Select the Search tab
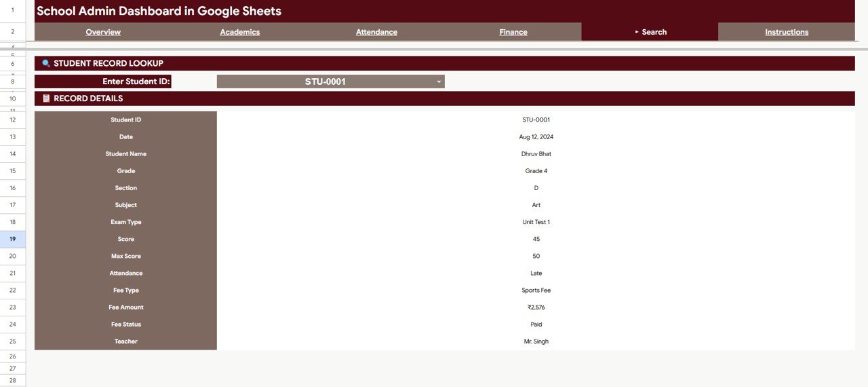The width and height of the screenshot is (868, 387). coord(650,32)
